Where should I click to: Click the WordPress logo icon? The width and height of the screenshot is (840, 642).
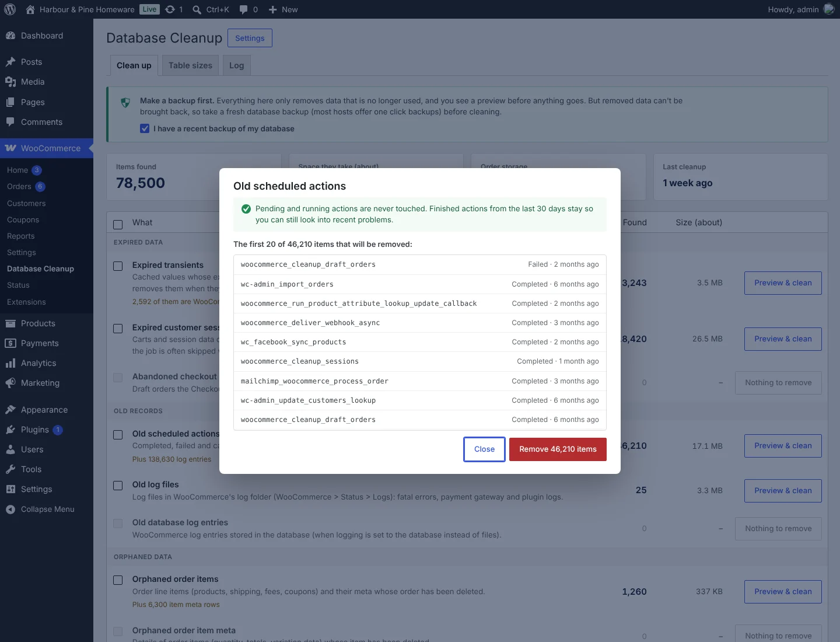tap(10, 9)
